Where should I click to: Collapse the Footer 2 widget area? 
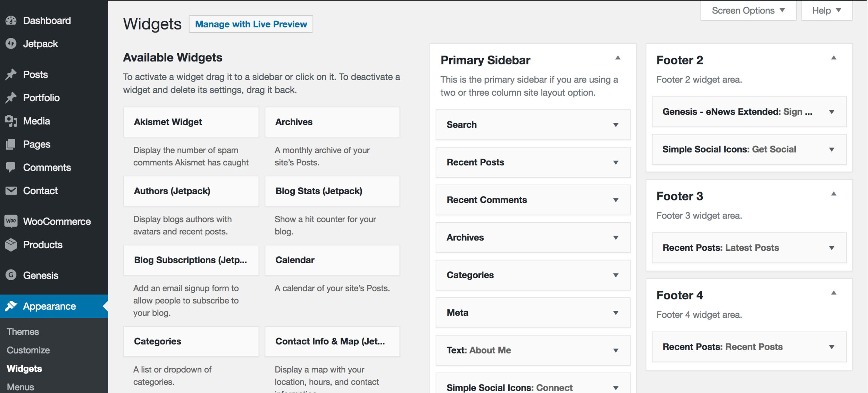[834, 58]
